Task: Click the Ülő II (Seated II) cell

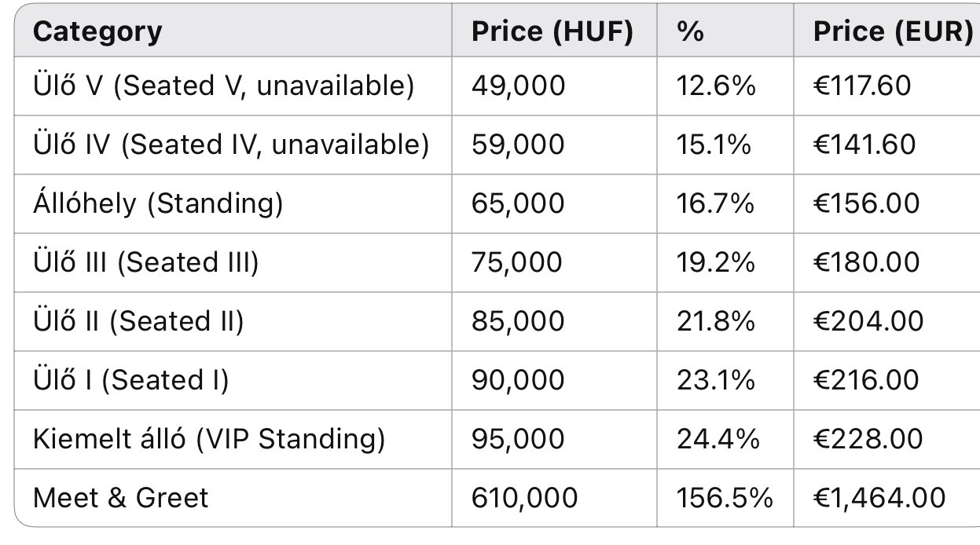Action: [138, 321]
